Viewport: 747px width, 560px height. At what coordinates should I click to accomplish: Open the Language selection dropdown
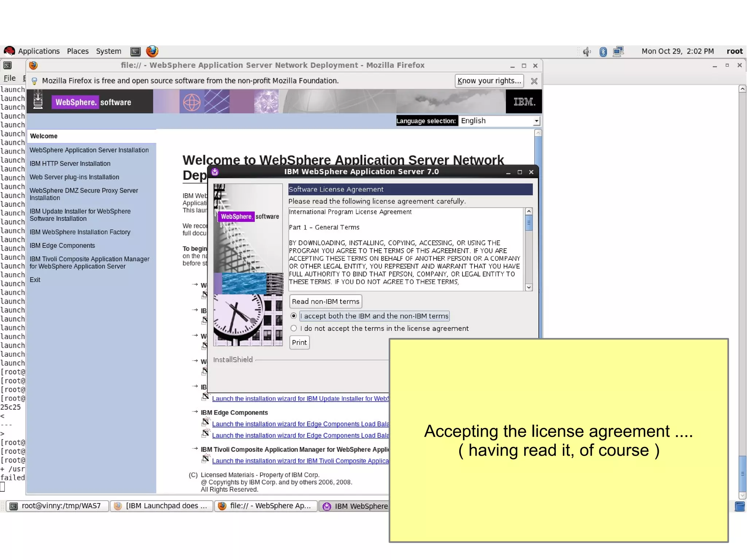[499, 121]
